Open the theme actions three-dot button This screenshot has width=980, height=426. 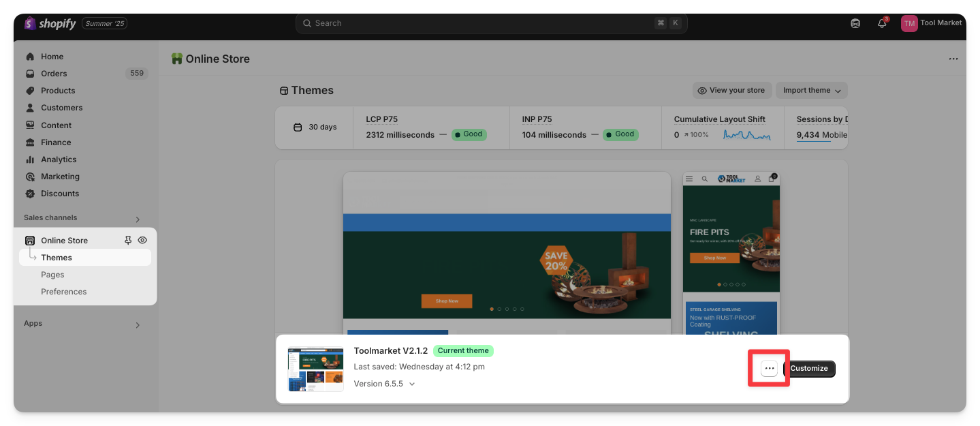pos(769,368)
